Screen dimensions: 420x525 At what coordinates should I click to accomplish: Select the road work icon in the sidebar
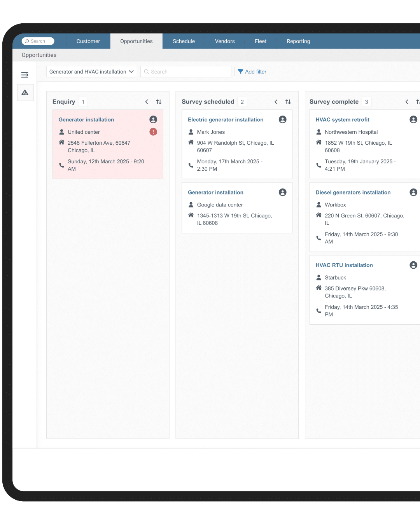pos(25,93)
